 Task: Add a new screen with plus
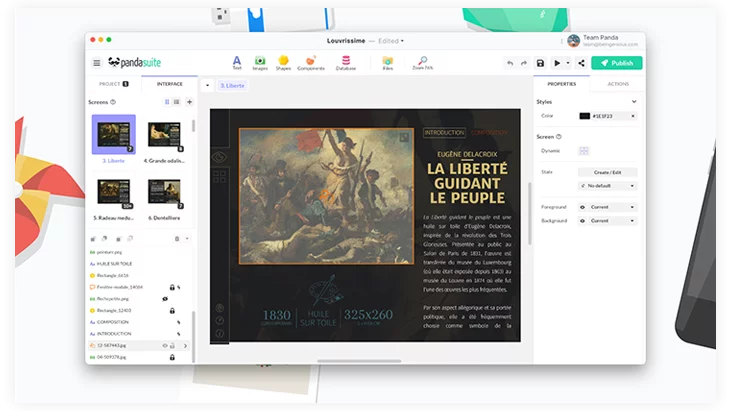189,102
